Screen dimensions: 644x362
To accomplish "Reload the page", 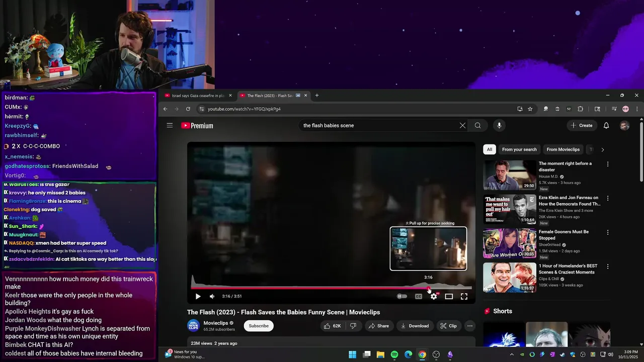I will coord(188,109).
